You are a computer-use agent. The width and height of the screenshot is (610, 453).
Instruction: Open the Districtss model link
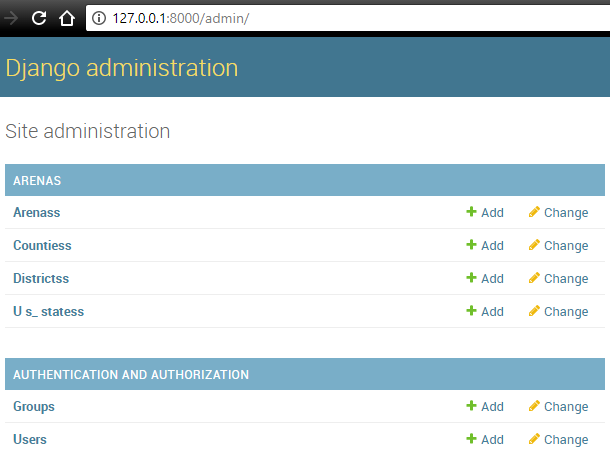tap(41, 279)
